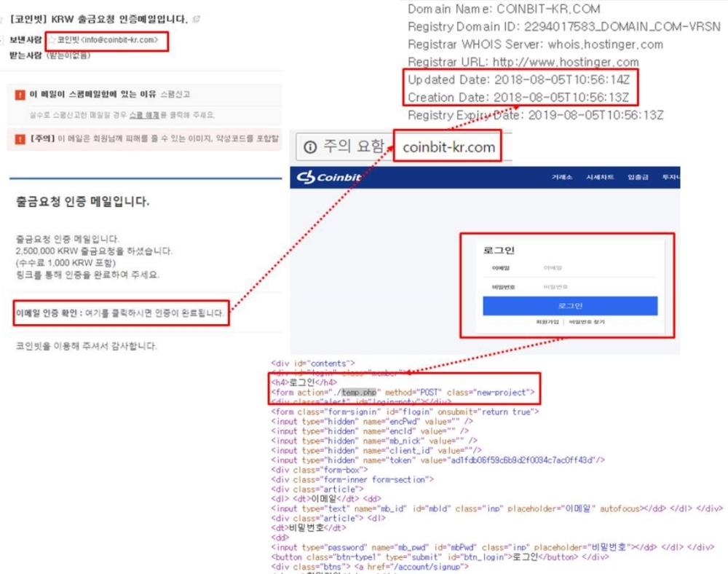The height and width of the screenshot is (574, 728).
Task: Click the hidden input name="encPwd" code line
Action: tap(372, 421)
